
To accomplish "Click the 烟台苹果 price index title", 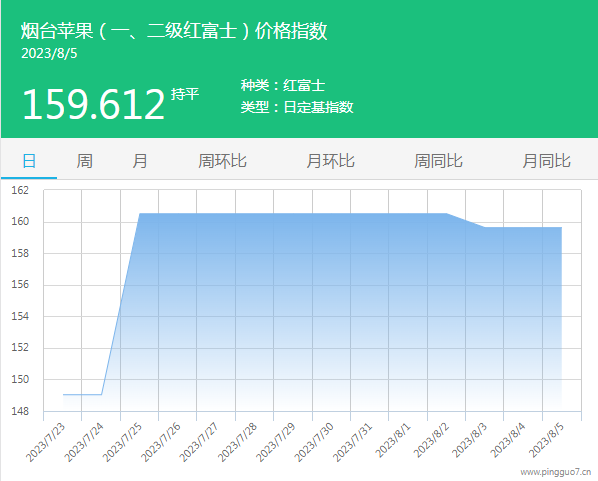I will [x=174, y=31].
